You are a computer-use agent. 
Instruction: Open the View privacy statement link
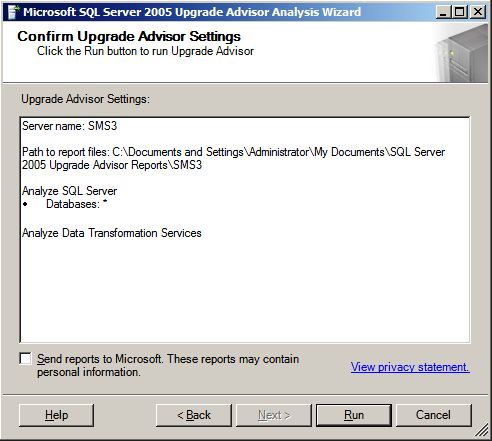410,367
